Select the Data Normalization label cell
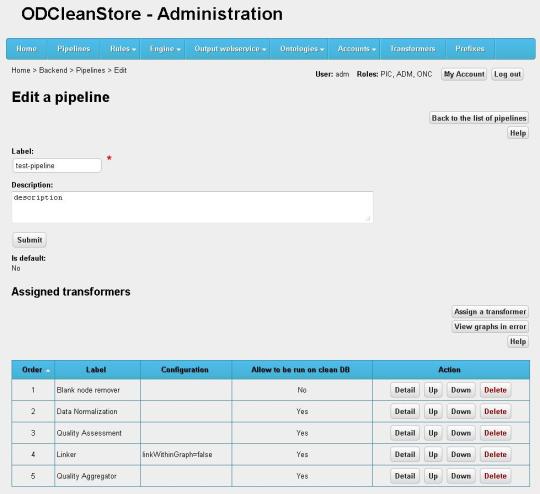This screenshot has width=540, height=494. (97, 412)
